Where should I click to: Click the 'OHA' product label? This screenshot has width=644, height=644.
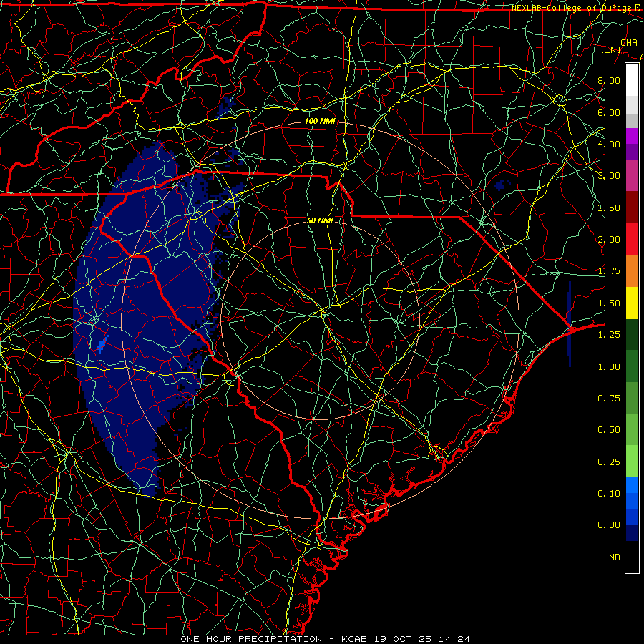tap(629, 42)
